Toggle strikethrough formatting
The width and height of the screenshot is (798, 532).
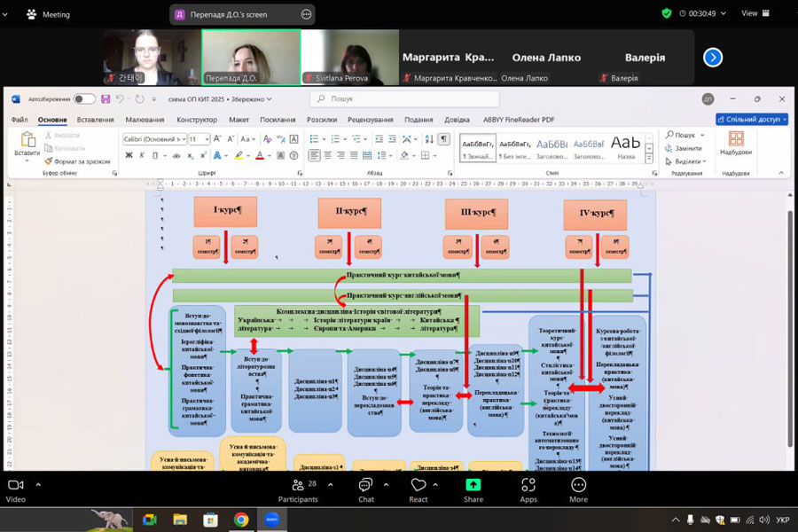pyautogui.click(x=176, y=155)
